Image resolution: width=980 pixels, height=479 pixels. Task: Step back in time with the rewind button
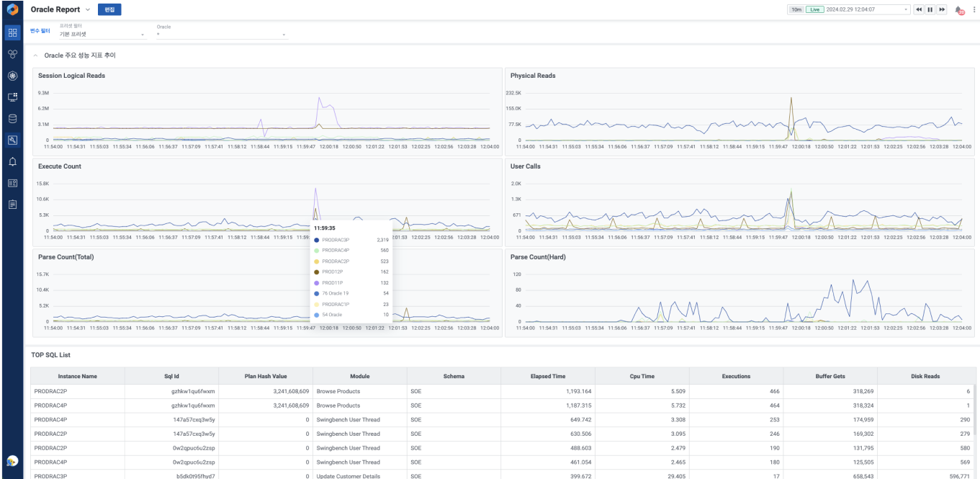point(919,9)
